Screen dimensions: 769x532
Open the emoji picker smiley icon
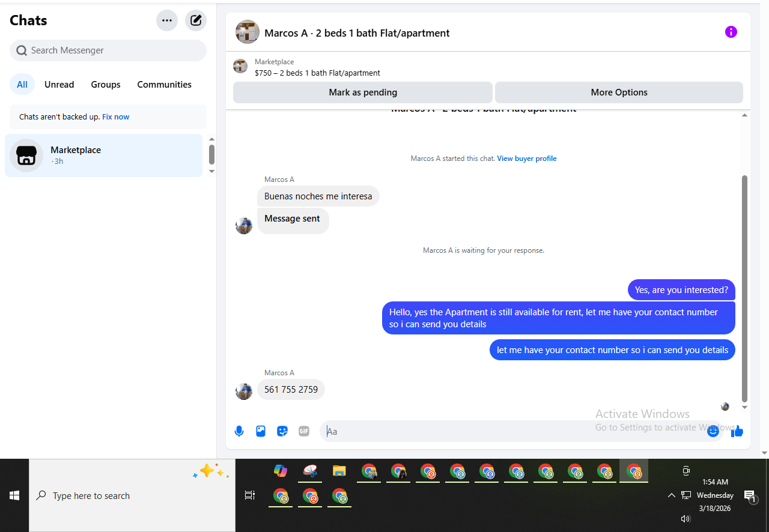pyautogui.click(x=713, y=431)
